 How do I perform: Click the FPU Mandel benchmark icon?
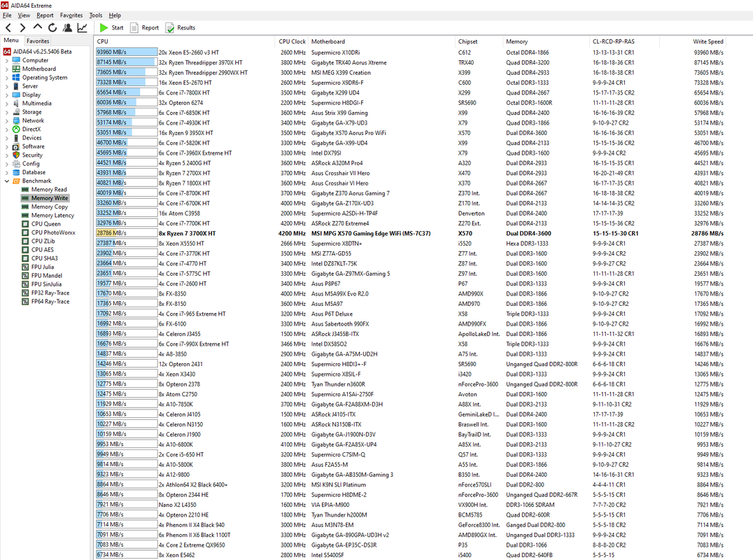25,276
